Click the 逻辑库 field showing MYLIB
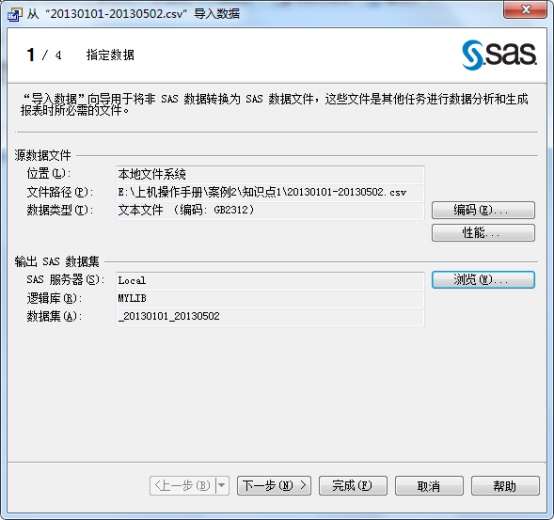The height and width of the screenshot is (520, 554). 270,299
